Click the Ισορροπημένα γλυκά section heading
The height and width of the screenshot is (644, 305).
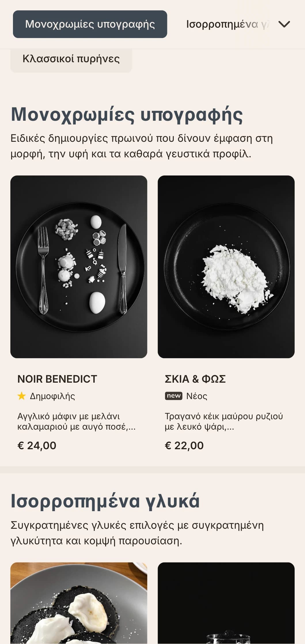tap(105, 501)
